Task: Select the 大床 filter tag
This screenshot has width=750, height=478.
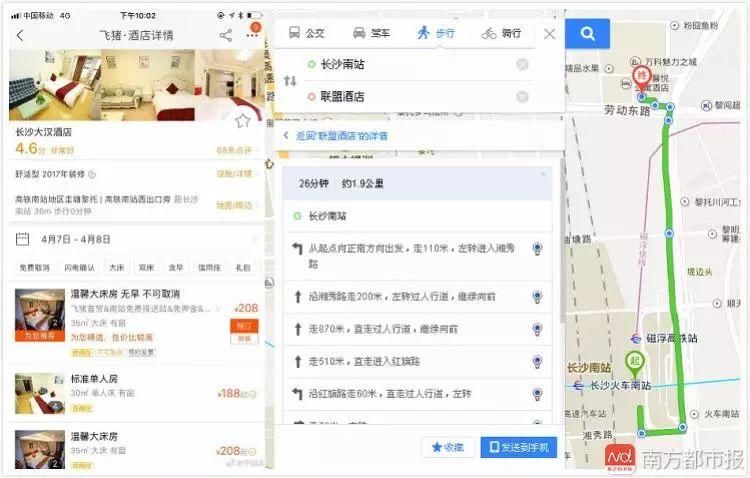Action: click(117, 268)
